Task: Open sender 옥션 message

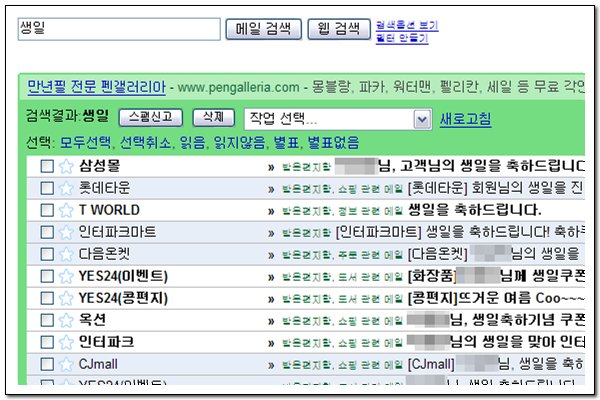Action: [92, 320]
